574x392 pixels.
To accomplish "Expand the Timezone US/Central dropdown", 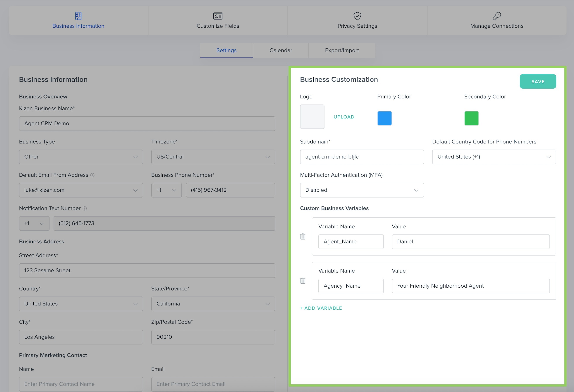I will coord(213,157).
